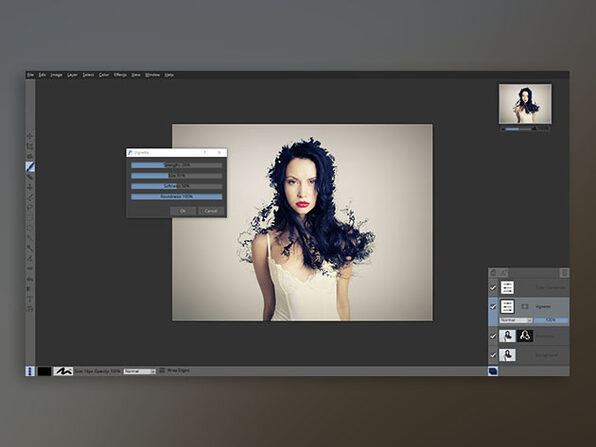Viewport: 596px width, 447px height.
Task: Select the black layer mask thumbnail
Action: 525,336
